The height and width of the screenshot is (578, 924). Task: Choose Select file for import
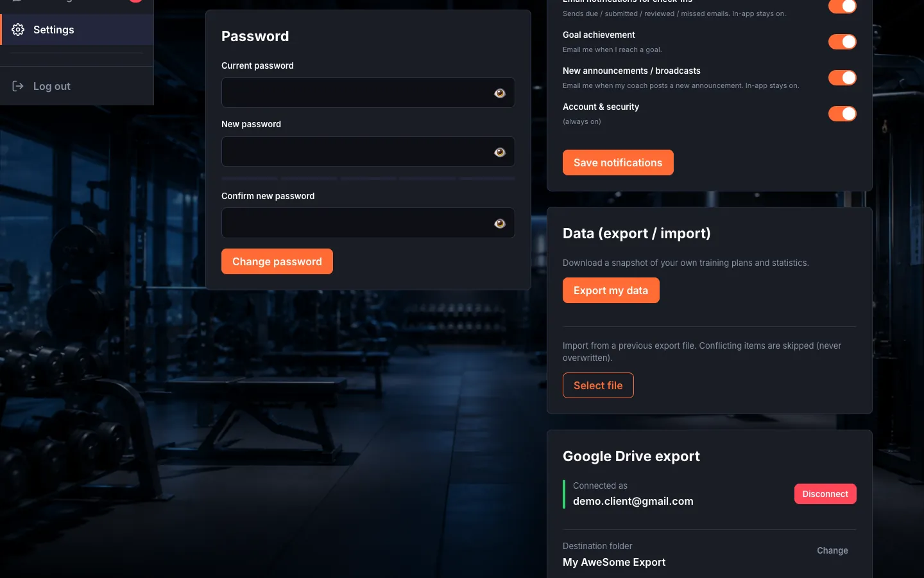598,385
